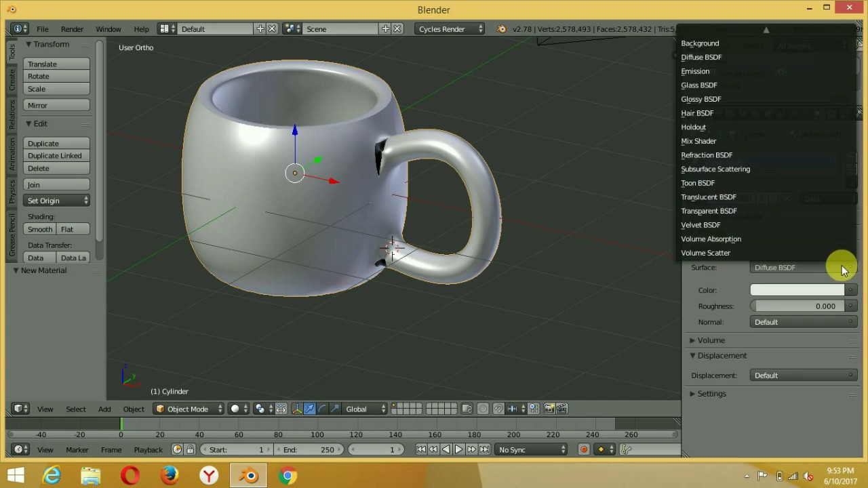Click the Join button
Screen dimensions: 868x488
point(57,185)
